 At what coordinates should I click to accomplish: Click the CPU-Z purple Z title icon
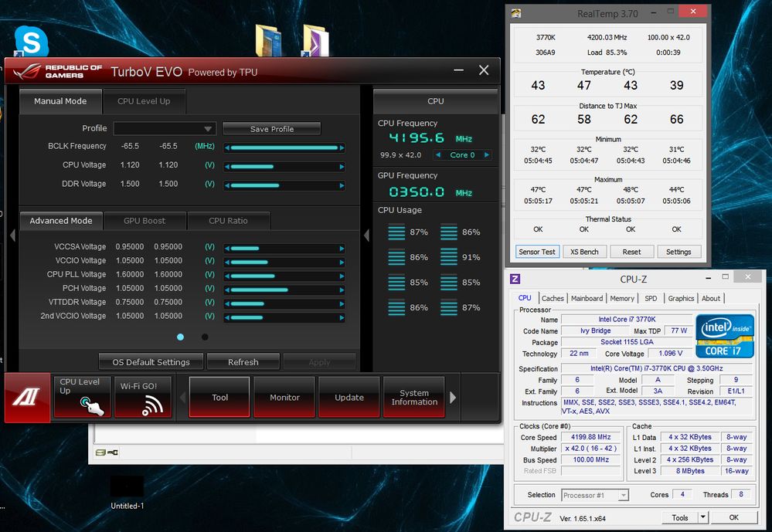515,279
